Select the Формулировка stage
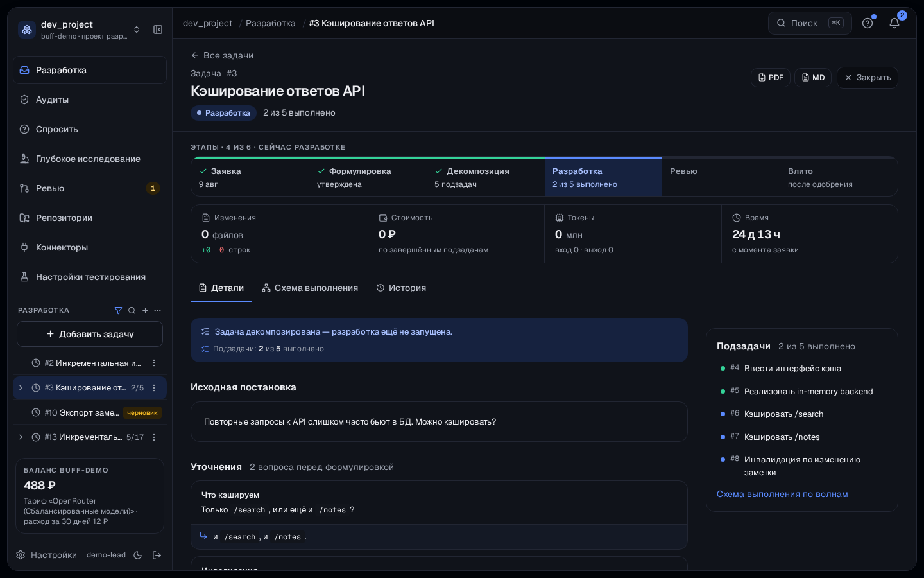The width and height of the screenshot is (924, 578). [368, 177]
